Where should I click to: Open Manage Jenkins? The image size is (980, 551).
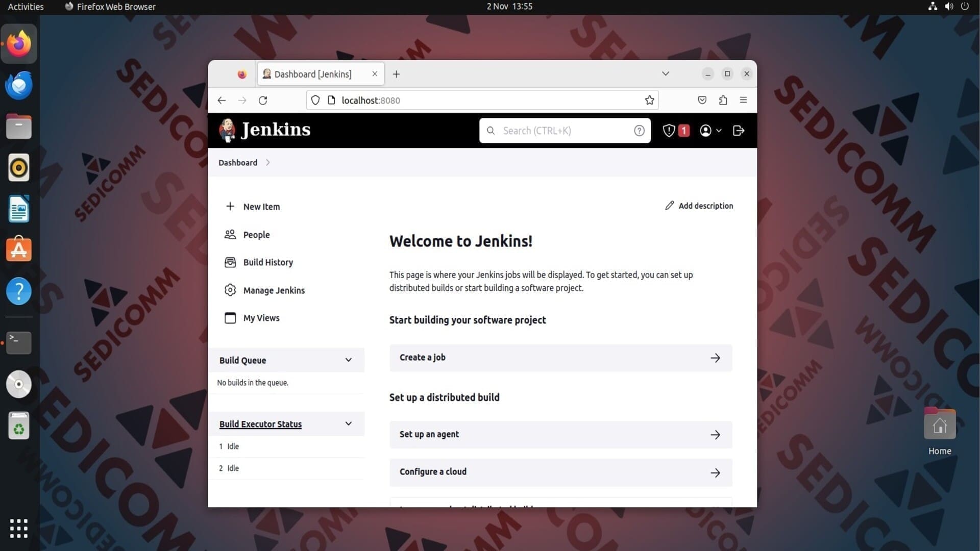point(274,290)
